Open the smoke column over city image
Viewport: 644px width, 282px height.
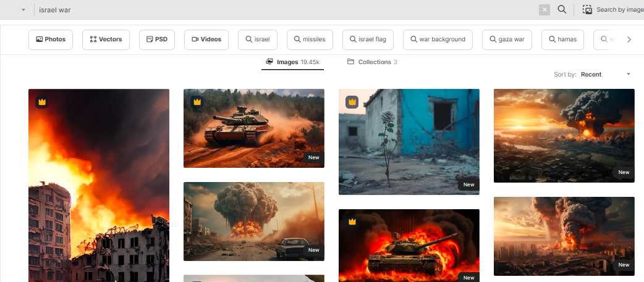pos(564,236)
